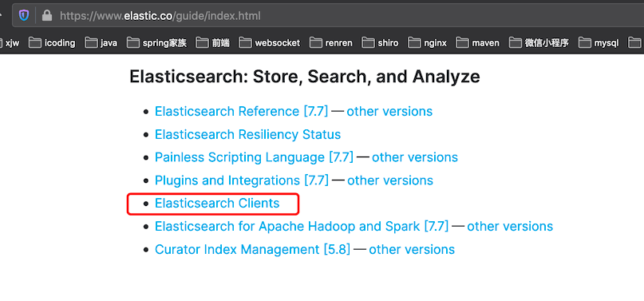Open the 前端 bookmarks folder
This screenshot has height=301, width=644.
pos(213,42)
